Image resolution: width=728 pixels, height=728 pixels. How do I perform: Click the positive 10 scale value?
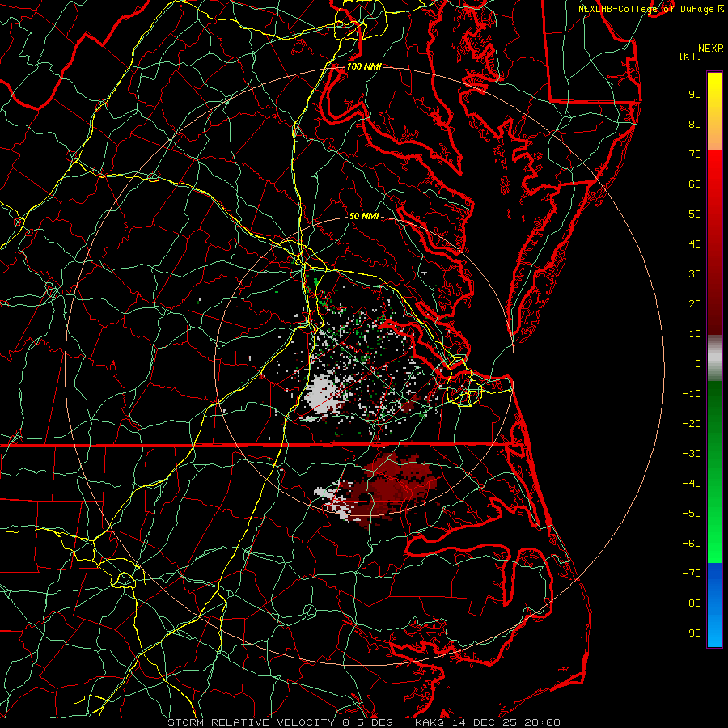(x=695, y=334)
